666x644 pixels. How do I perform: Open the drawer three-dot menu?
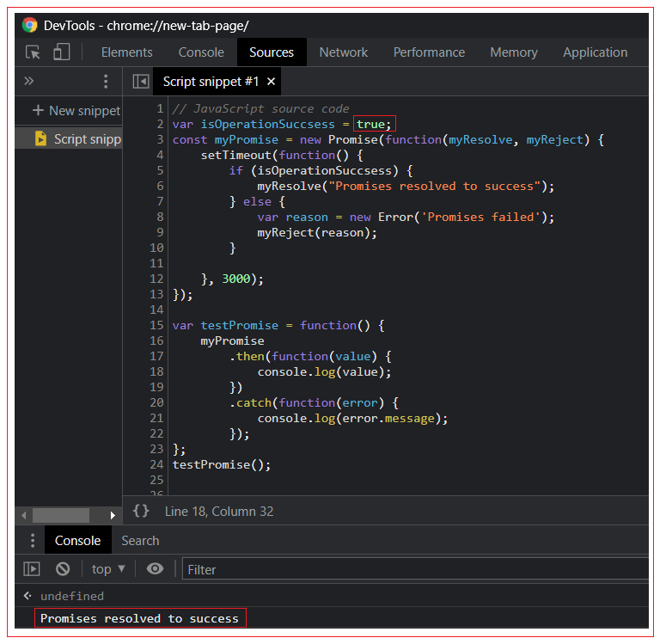coord(33,540)
